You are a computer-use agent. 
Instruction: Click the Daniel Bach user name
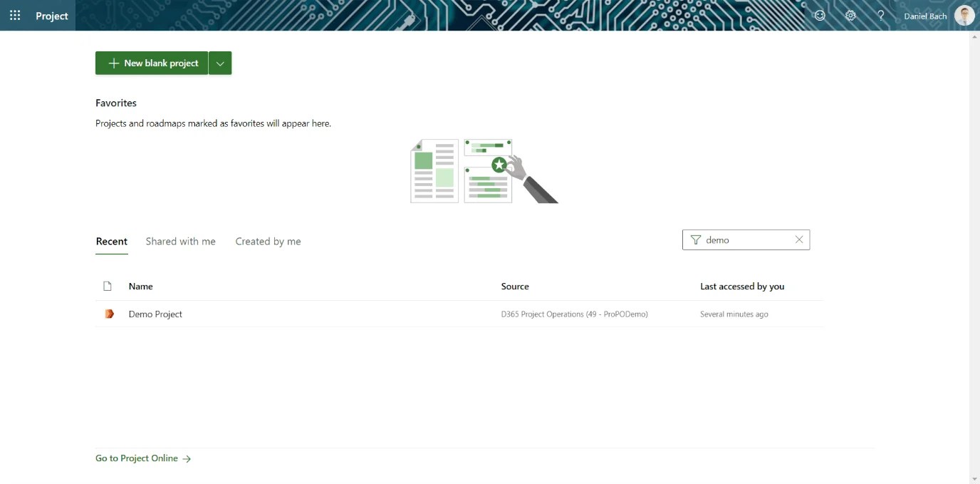(925, 16)
